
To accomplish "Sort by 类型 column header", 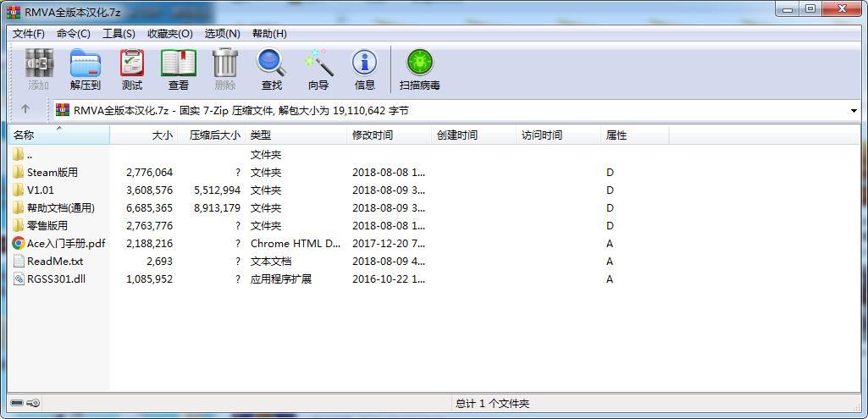I will 296,135.
